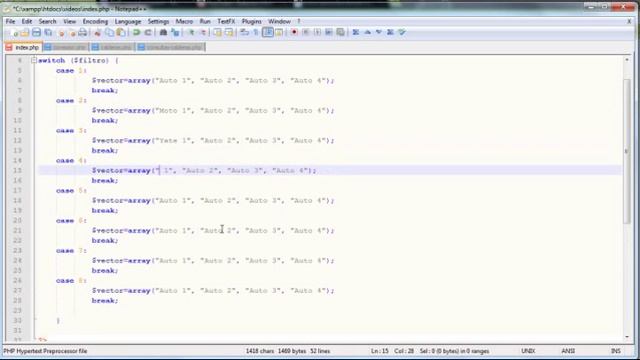Click the Copy toolbar icon

coord(109,33)
